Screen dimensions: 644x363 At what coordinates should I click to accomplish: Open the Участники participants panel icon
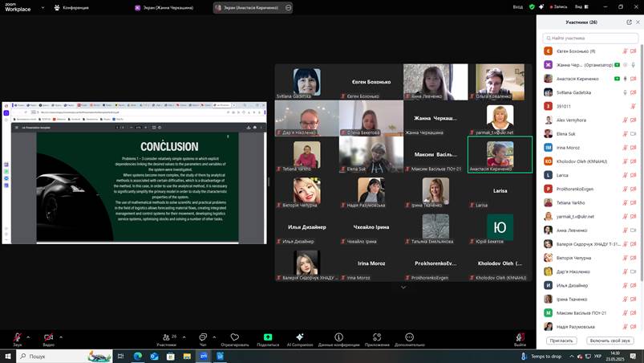166,337
